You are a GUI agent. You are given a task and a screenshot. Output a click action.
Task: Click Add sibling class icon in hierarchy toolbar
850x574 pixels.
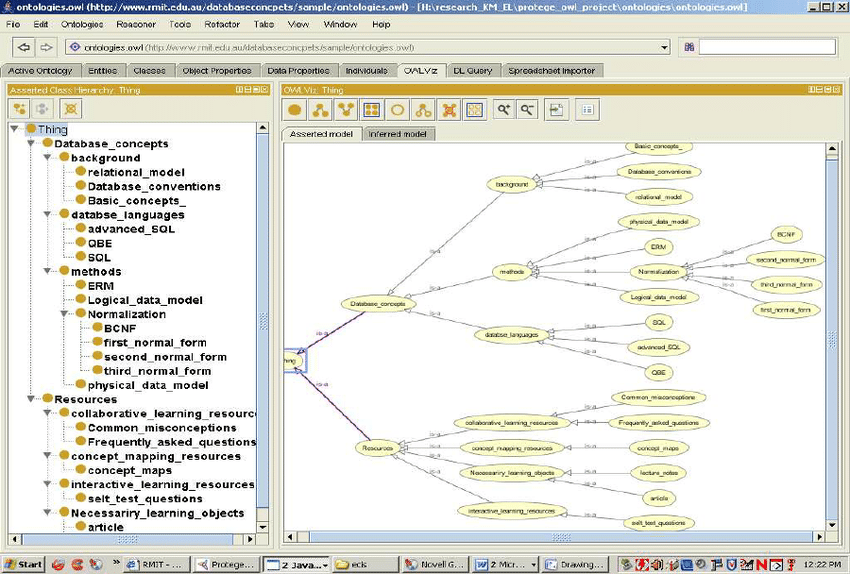pyautogui.click(x=42, y=109)
